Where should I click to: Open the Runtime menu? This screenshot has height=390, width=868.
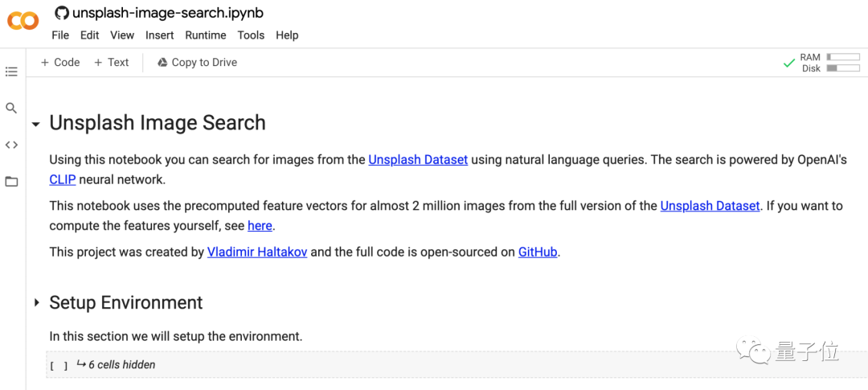tap(205, 35)
